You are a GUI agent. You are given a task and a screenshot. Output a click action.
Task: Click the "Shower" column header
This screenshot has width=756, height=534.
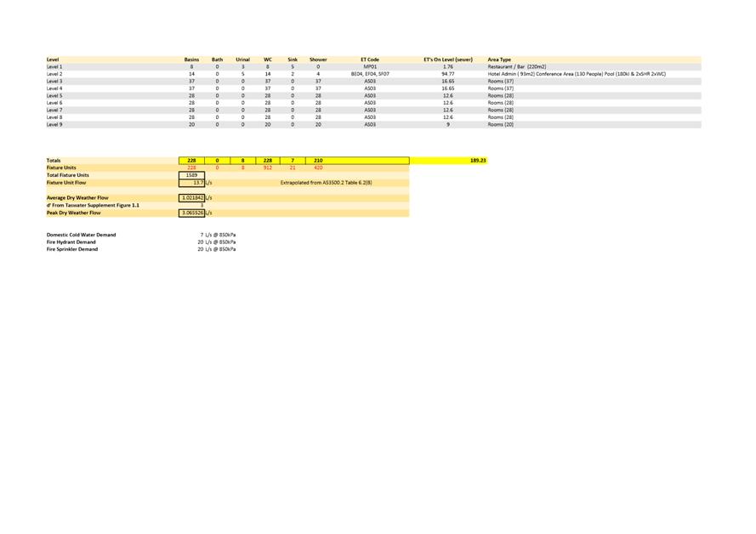pos(318,60)
